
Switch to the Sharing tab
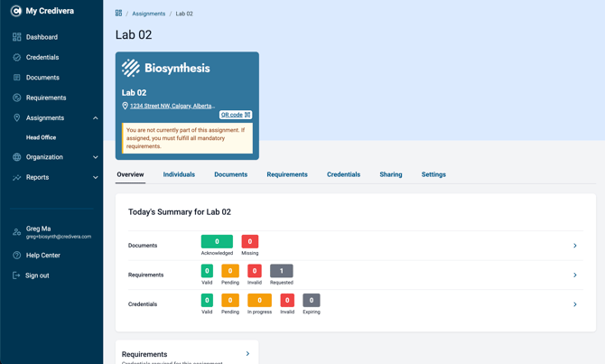coord(391,174)
